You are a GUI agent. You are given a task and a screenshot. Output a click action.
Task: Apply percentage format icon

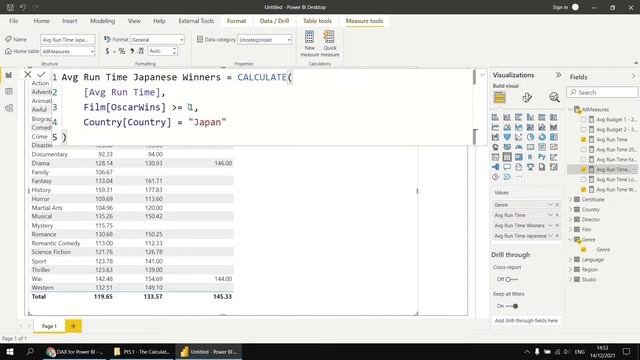coord(122,51)
